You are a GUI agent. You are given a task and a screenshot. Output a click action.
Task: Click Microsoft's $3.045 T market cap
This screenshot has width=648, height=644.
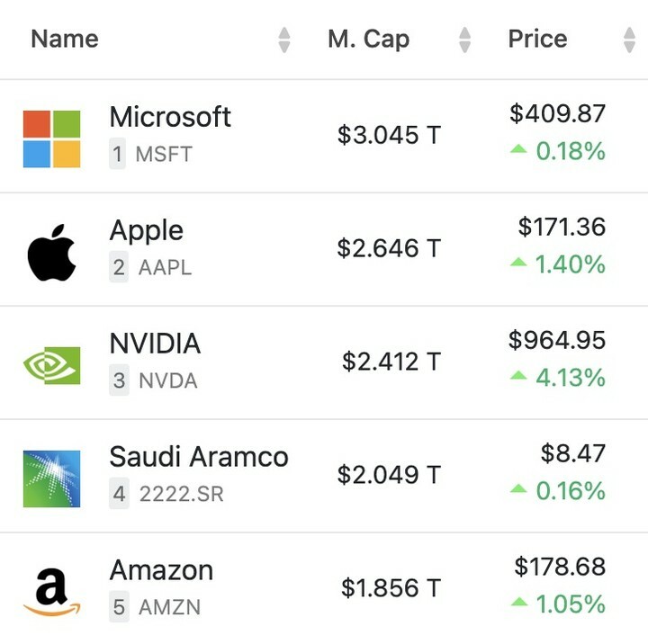click(389, 135)
